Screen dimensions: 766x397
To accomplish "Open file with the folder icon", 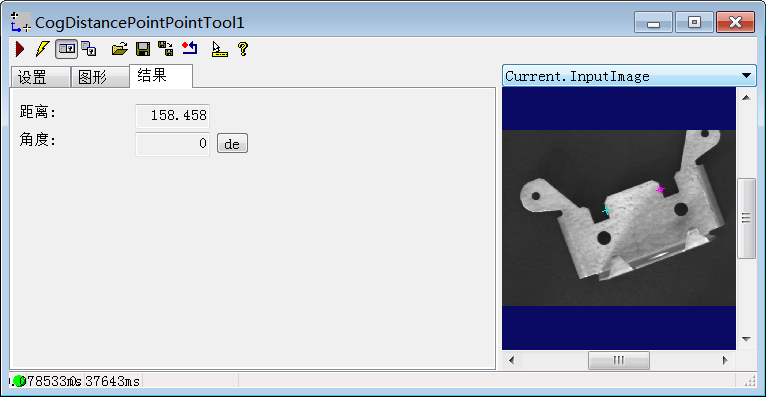I will tap(120, 49).
